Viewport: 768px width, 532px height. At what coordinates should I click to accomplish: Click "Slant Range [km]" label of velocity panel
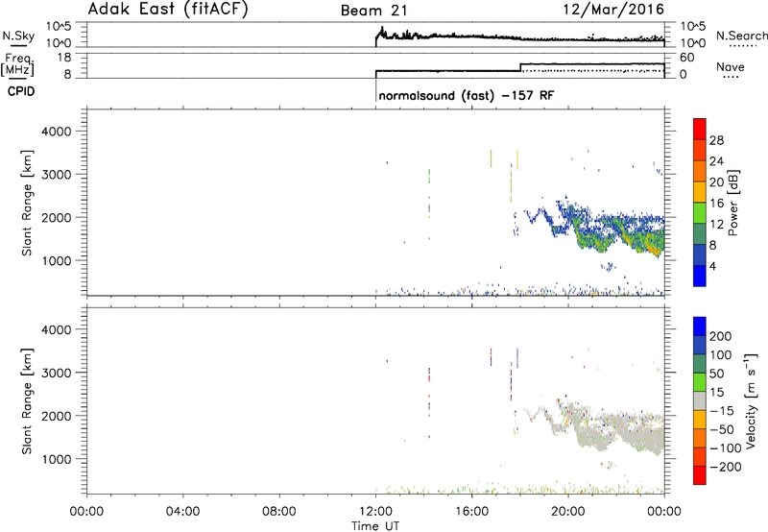coord(27,401)
